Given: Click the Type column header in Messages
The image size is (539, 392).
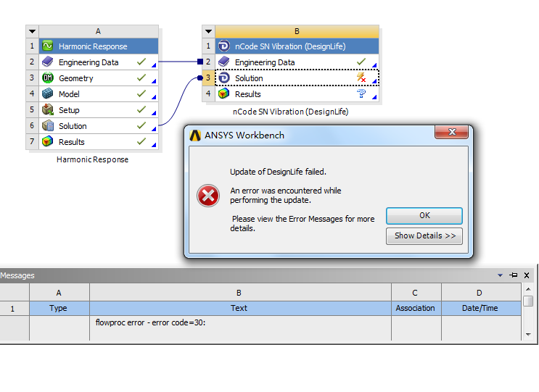Looking at the screenshot, I should [x=59, y=308].
